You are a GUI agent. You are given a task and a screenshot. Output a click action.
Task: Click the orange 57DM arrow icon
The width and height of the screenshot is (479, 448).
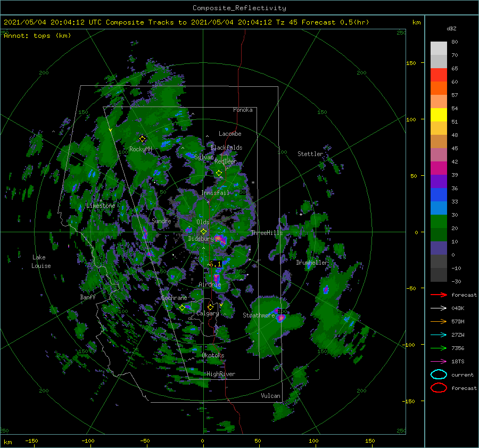pyautogui.click(x=439, y=321)
